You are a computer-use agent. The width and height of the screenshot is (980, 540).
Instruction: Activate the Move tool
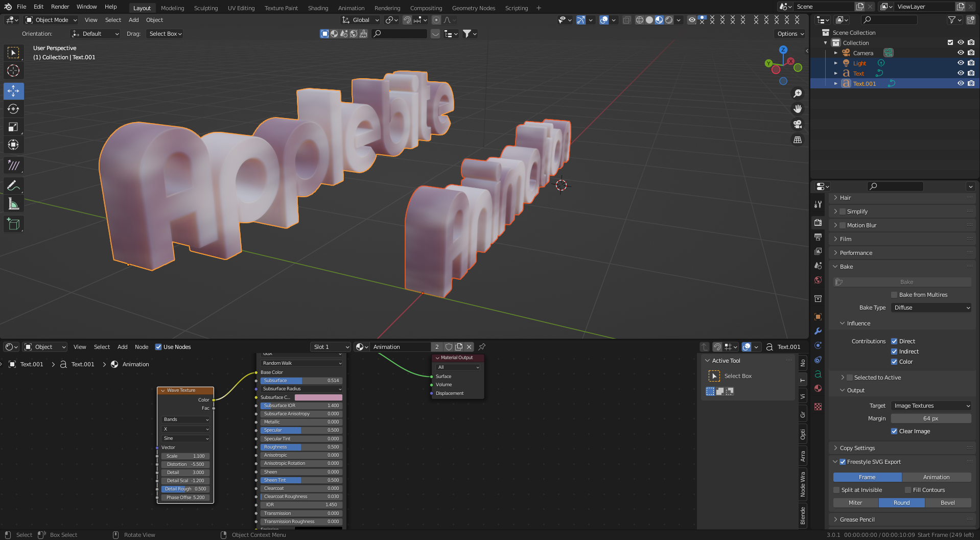[14, 91]
